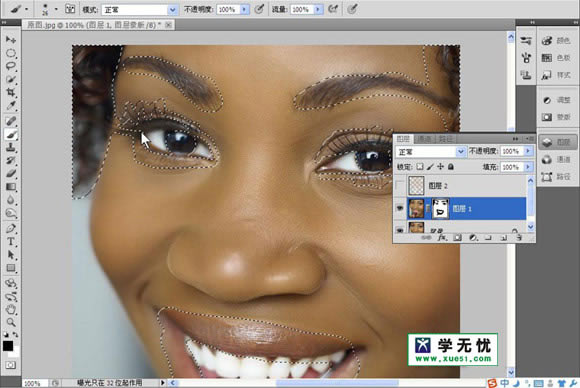Toggle the Brushes panel from options bar
This screenshot has width=580, height=388.
pos(70,9)
